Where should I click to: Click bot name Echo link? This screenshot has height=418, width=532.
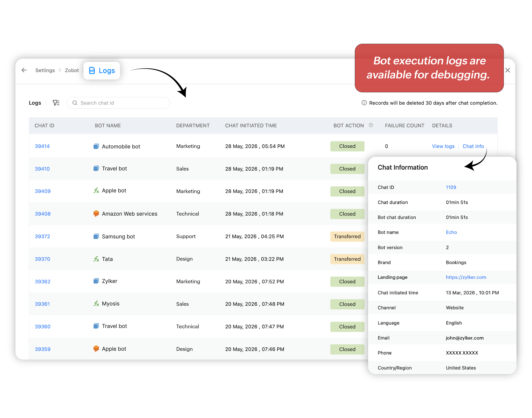coord(451,232)
